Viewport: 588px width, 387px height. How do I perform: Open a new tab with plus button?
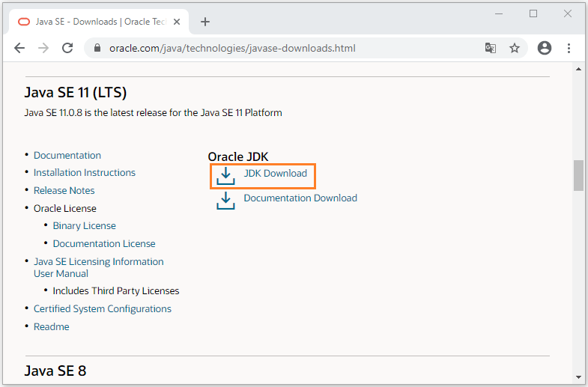(205, 22)
